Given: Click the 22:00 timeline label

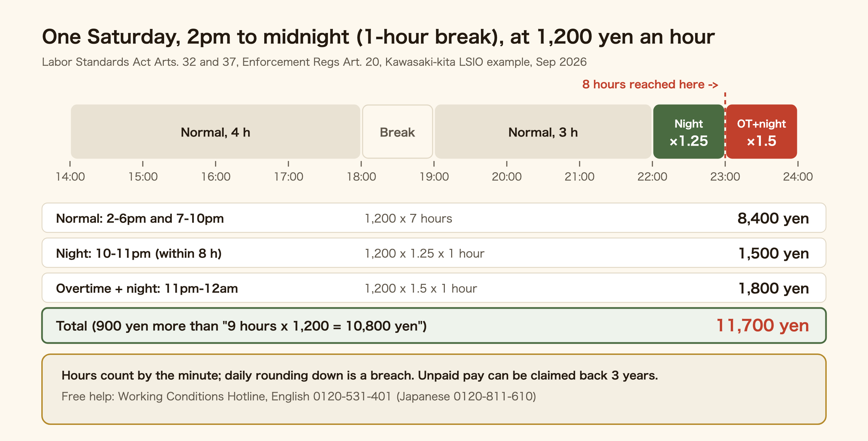Looking at the screenshot, I should (x=652, y=176).
